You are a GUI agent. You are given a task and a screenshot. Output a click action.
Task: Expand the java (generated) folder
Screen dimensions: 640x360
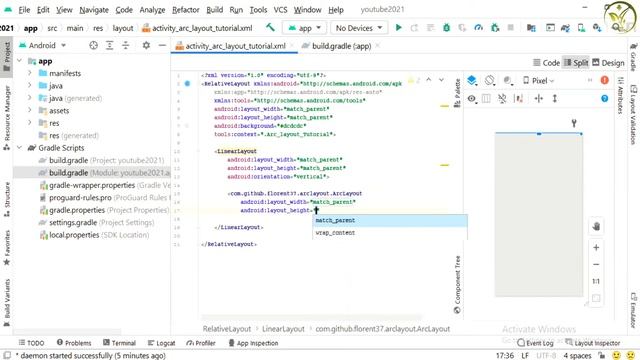30,98
